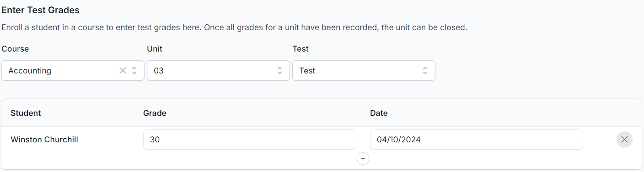Select the Date column header
Image resolution: width=644 pixels, height=172 pixels.
pos(379,113)
